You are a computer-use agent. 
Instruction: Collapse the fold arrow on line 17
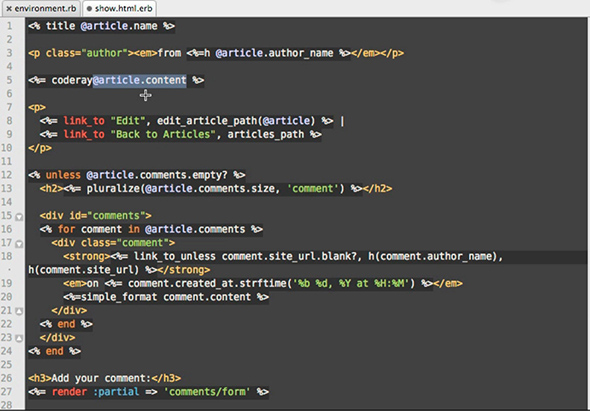(x=19, y=244)
